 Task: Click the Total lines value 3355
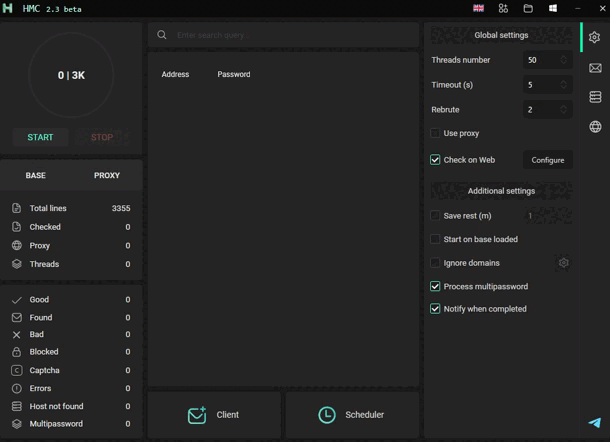tap(121, 208)
